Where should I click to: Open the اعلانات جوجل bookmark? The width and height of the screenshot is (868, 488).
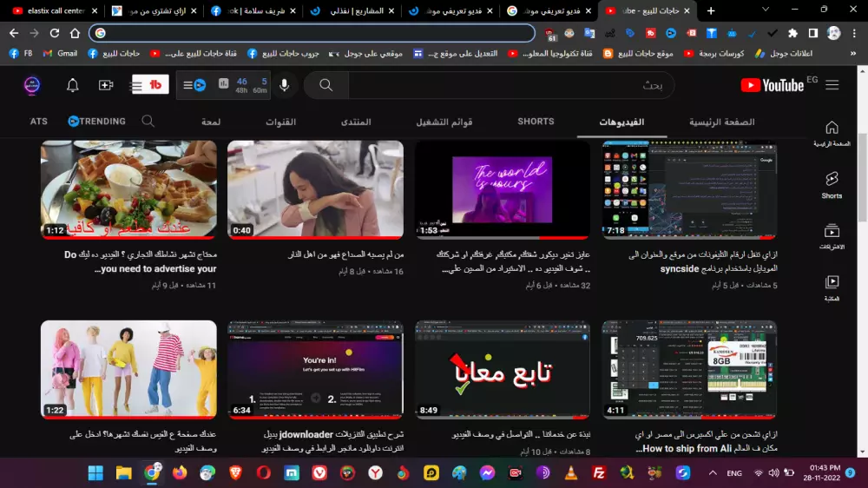click(784, 53)
